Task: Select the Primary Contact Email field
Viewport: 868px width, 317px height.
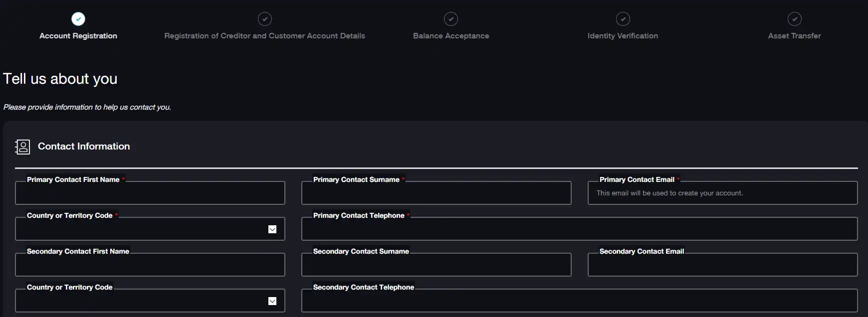Action: point(722,193)
